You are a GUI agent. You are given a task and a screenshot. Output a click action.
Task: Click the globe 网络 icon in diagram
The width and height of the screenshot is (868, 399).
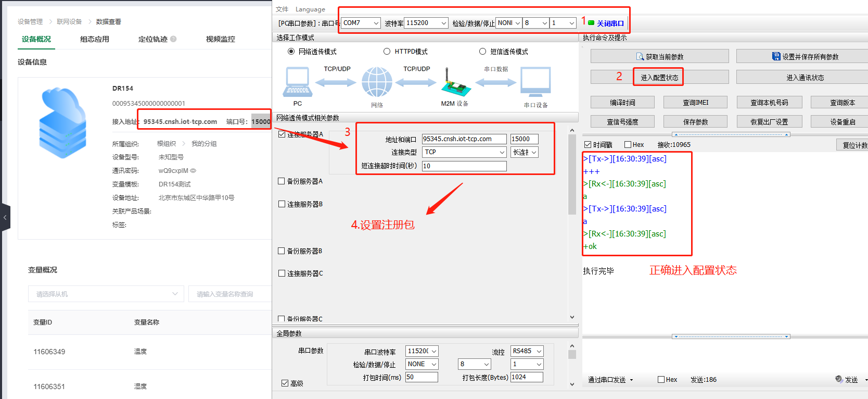(x=377, y=82)
